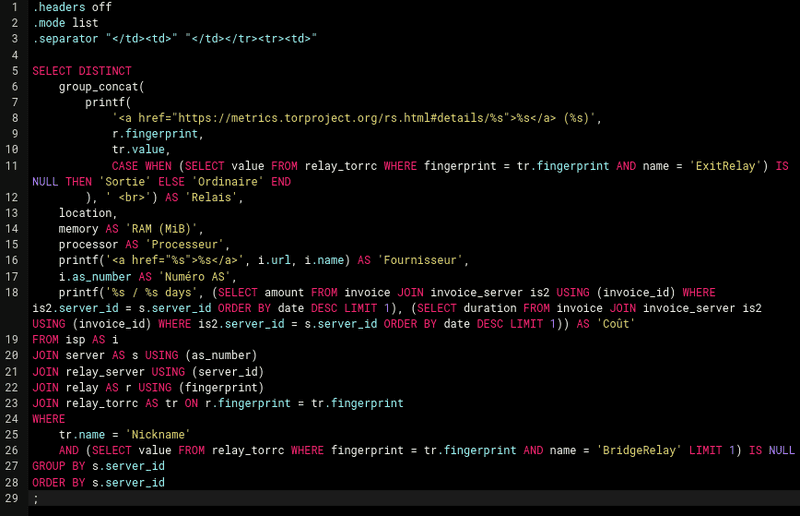Image resolution: width=800 pixels, height=516 pixels.
Task: Click the 'Ordinaire' string literal
Action: point(228,182)
